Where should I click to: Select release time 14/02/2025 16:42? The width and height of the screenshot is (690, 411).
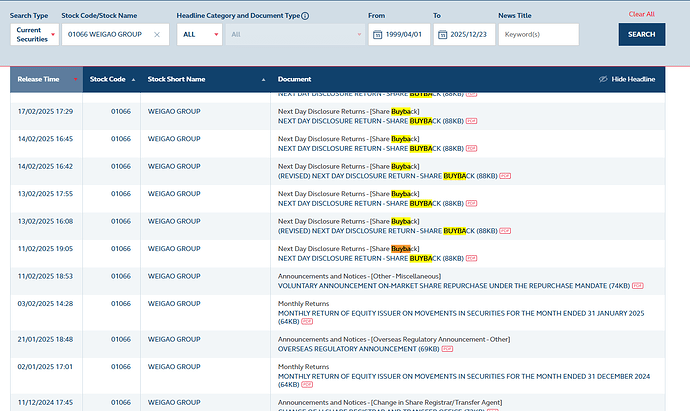pyautogui.click(x=45, y=166)
